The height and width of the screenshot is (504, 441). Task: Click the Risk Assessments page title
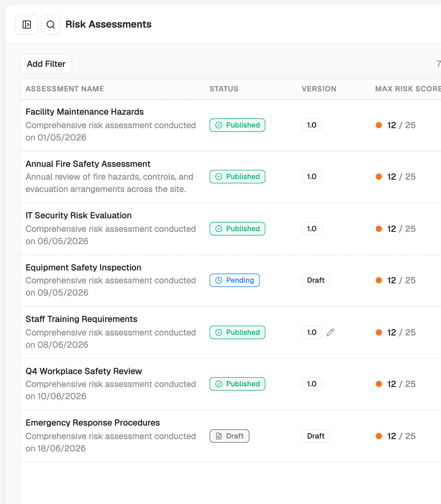(108, 24)
